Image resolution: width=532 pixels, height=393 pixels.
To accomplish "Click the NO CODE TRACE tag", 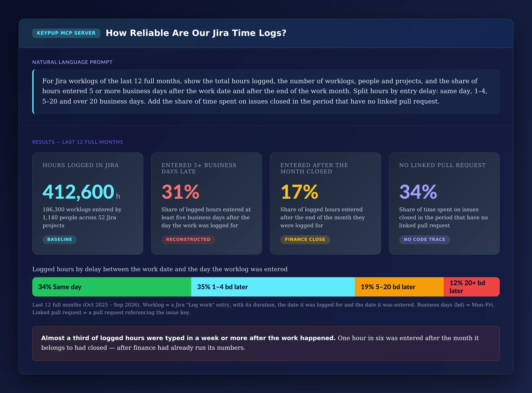I will pyautogui.click(x=424, y=240).
